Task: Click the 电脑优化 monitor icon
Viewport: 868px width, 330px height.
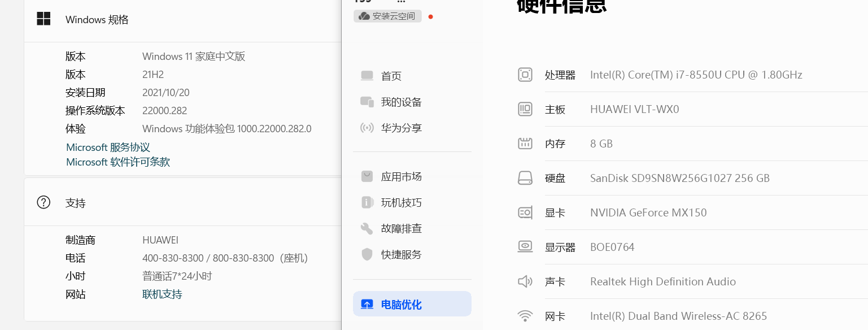Action: tap(367, 305)
